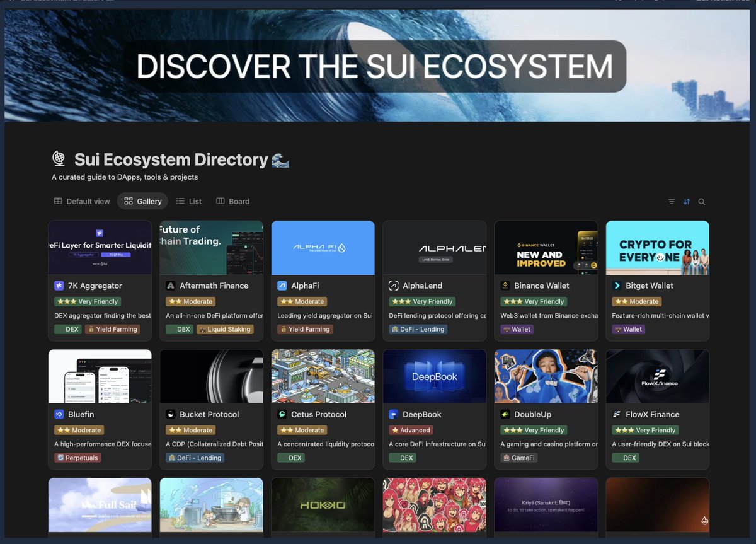Open the Bluefin cover image
Image resolution: width=756 pixels, height=544 pixels.
100,376
